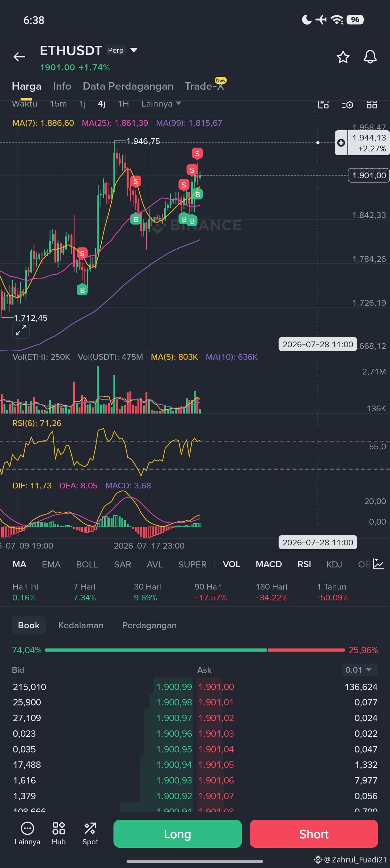Open indicator settings chart icon

(x=378, y=564)
